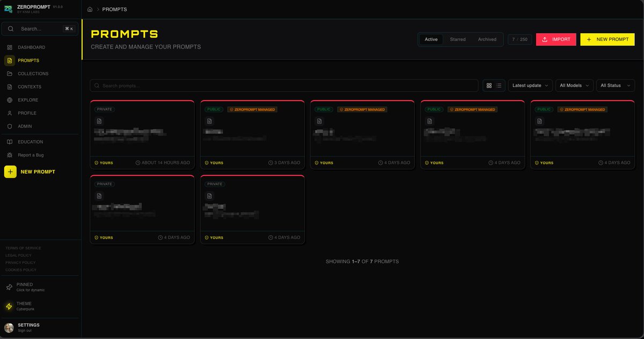Viewport: 644px width, 339px height.
Task: Click ZEROPROMPT MANAGED badge on 3 days card
Action: coord(252,110)
